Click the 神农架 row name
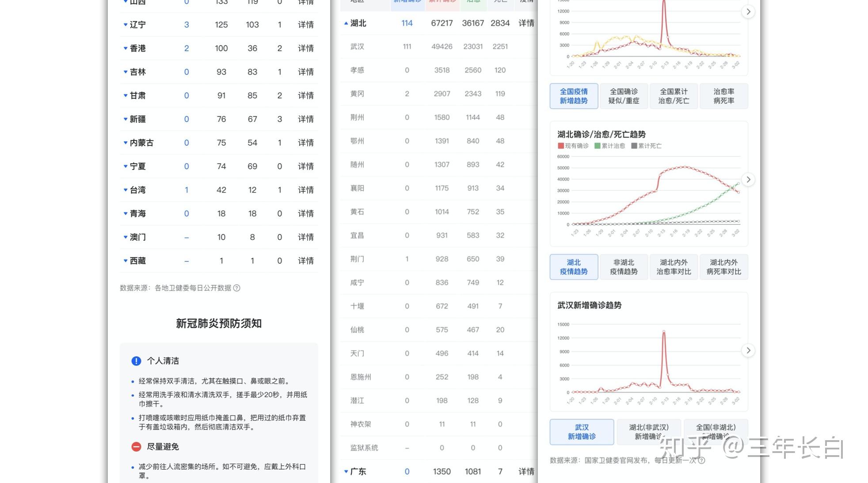The height and width of the screenshot is (483, 868). (x=361, y=424)
